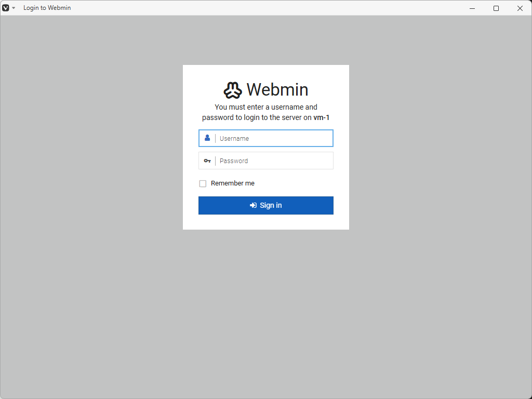
Task: Click the Sign in button
Action: pyautogui.click(x=265, y=205)
